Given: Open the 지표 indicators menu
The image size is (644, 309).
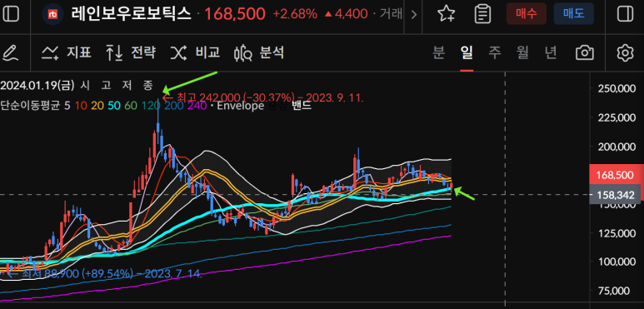Looking at the screenshot, I should (66, 52).
